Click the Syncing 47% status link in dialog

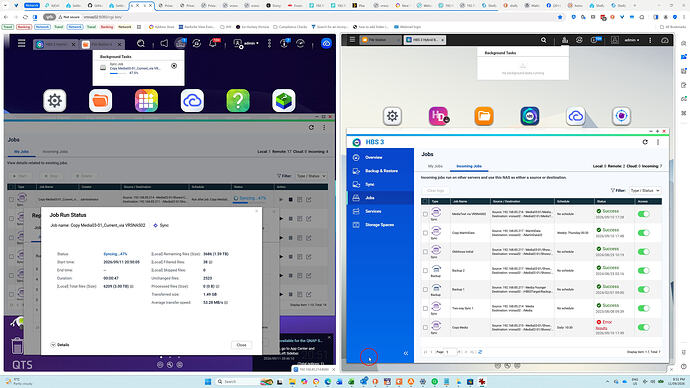[x=115, y=254]
